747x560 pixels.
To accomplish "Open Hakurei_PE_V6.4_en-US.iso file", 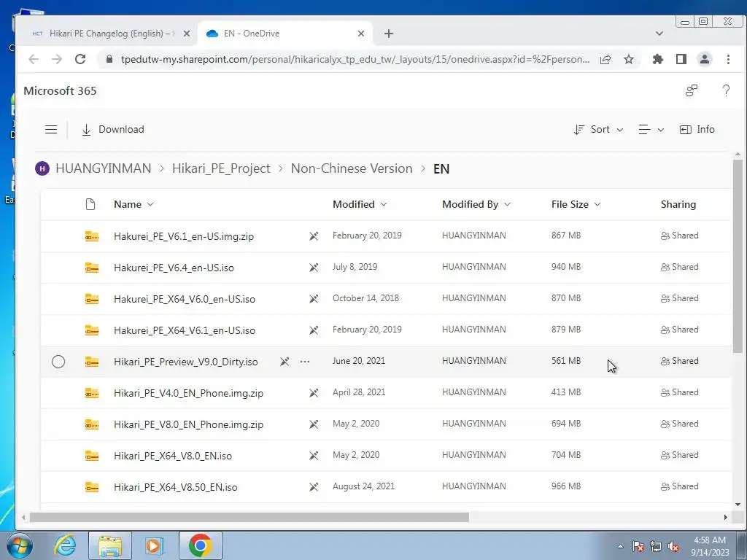I will 174,268.
